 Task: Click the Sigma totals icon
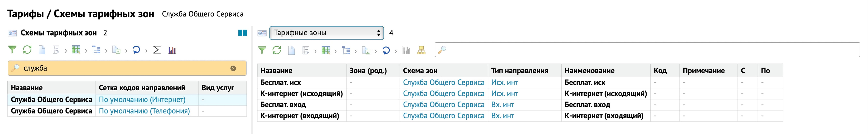pyautogui.click(x=157, y=50)
